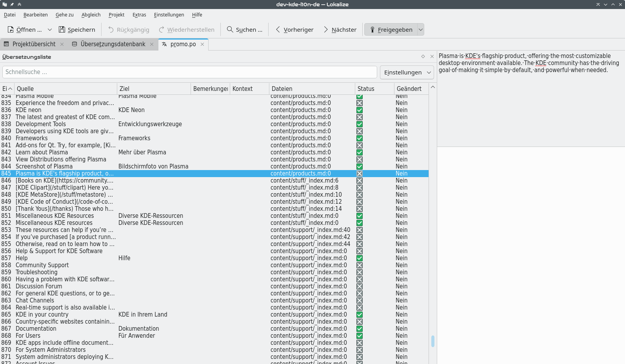This screenshot has height=364, width=625.
Task: Click the Rückgängig undo button
Action: [x=129, y=29]
